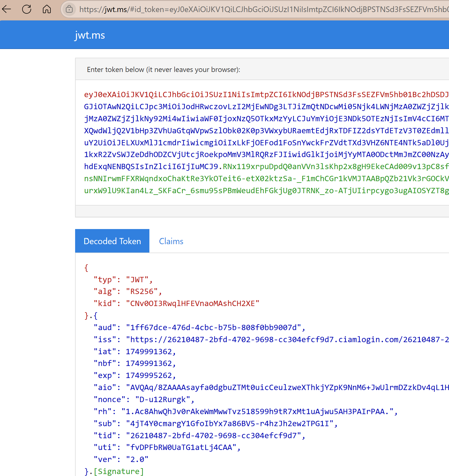
Task: Click the aio claim value
Action: pyautogui.click(x=287, y=388)
